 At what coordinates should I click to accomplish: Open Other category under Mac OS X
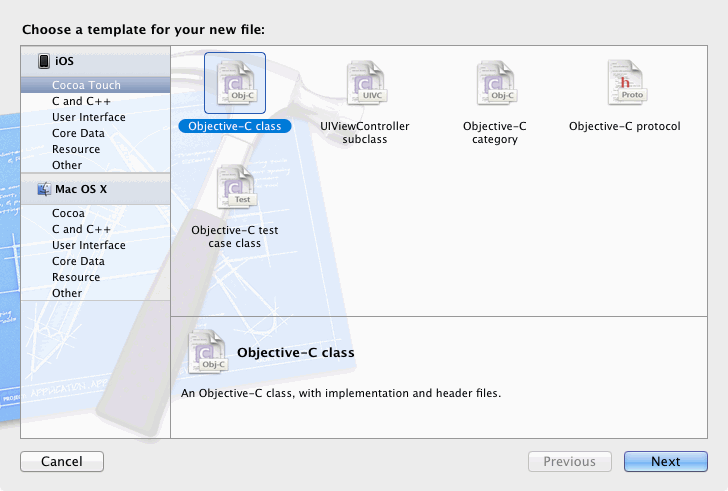coord(67,293)
